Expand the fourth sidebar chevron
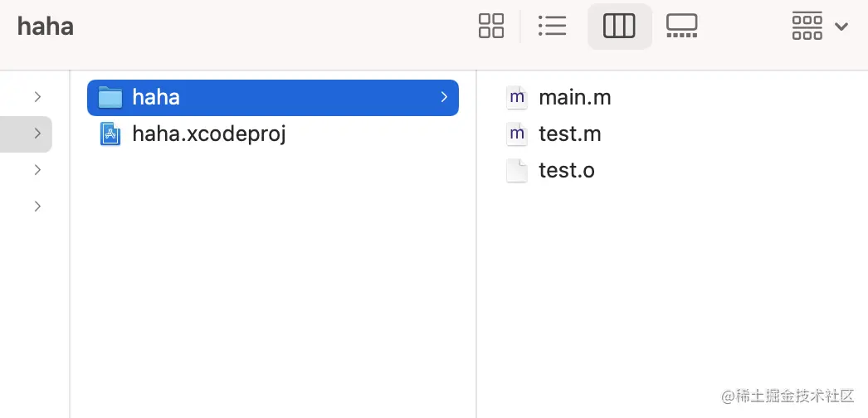The width and height of the screenshot is (868, 418). click(x=37, y=207)
